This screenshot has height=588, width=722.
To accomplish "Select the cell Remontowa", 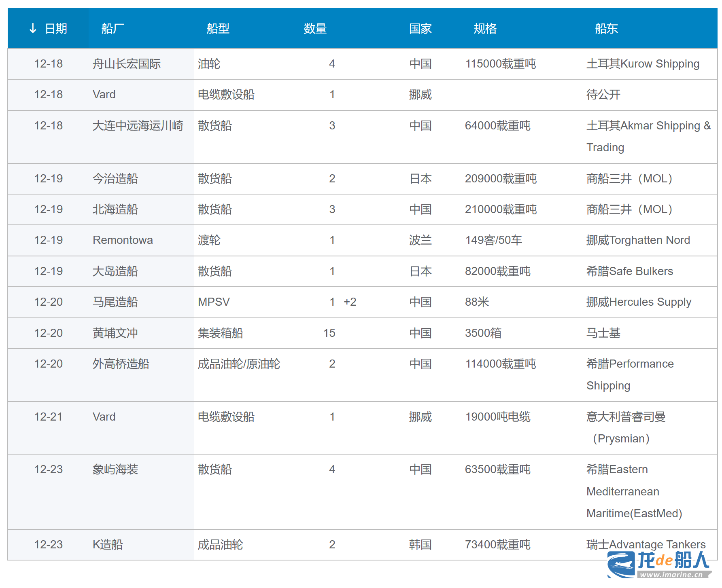I will 123,240.
